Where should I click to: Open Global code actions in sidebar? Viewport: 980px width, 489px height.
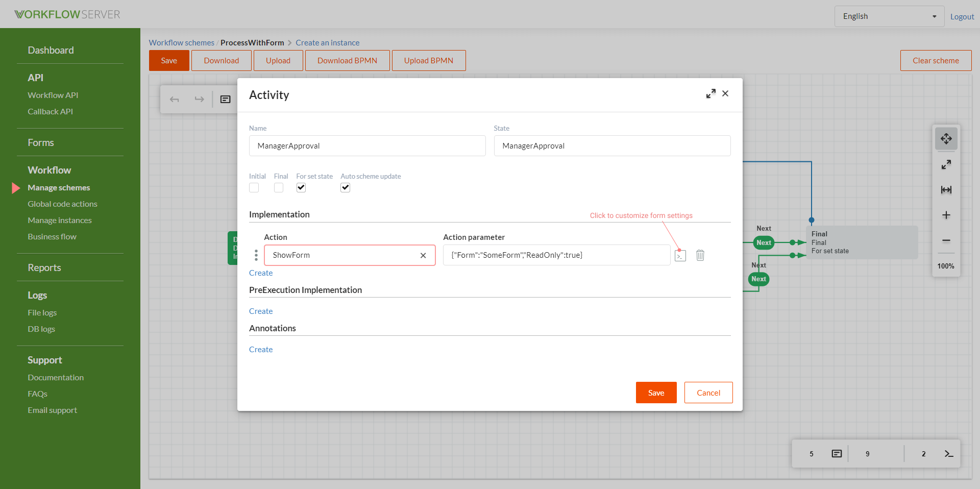(62, 204)
